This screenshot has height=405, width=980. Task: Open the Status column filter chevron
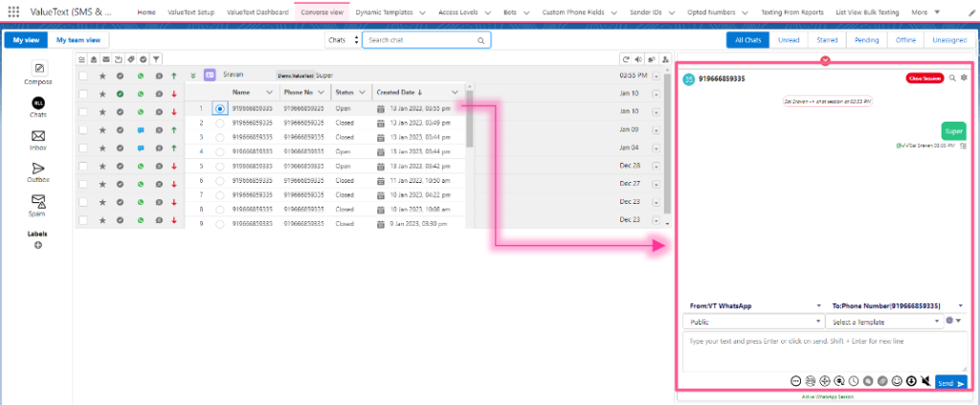point(363,92)
